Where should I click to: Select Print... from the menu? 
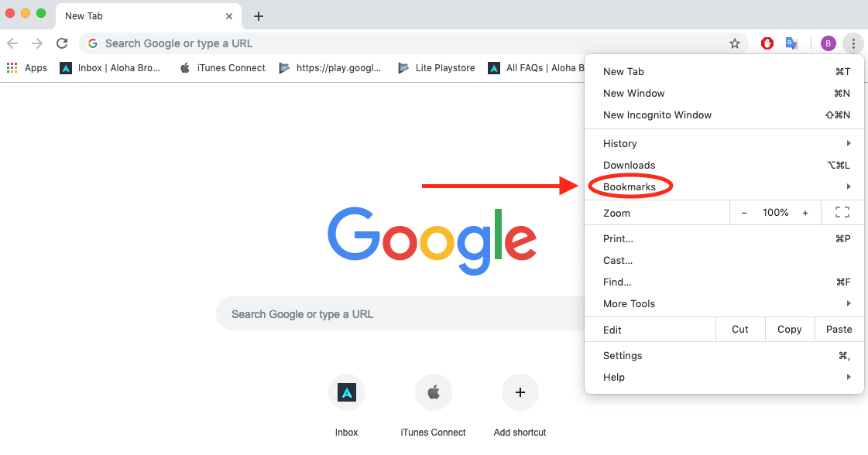coord(724,238)
